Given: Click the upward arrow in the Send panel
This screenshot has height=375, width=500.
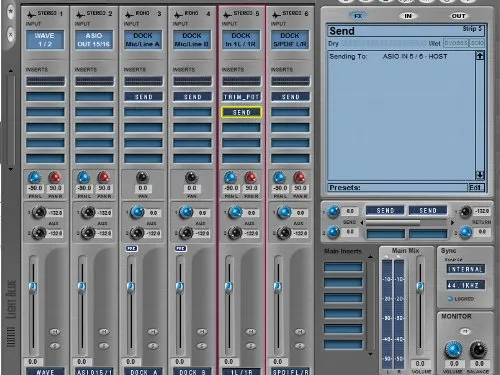Looking at the screenshot, I should point(480,56).
